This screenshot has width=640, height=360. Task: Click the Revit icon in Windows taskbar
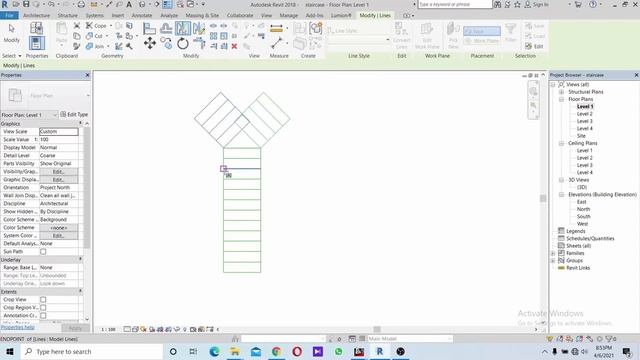tap(380, 351)
